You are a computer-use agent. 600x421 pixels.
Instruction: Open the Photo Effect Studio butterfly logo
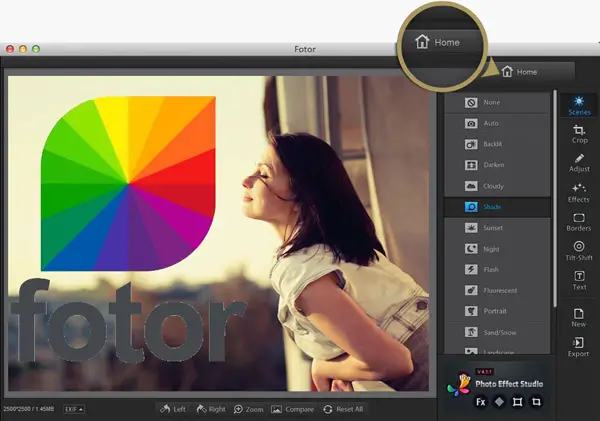459,385
